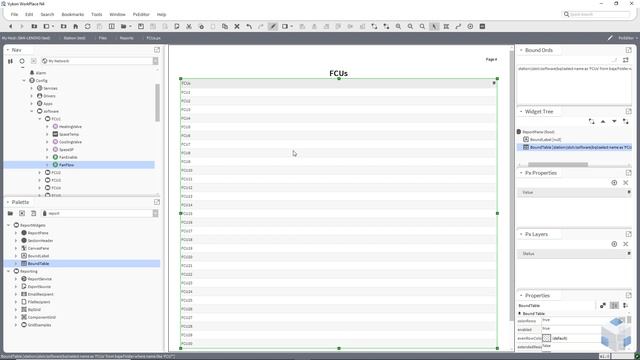The height and width of the screenshot is (360, 640).
Task: Collapse the ReportWidgets palette node
Action: 9,225
